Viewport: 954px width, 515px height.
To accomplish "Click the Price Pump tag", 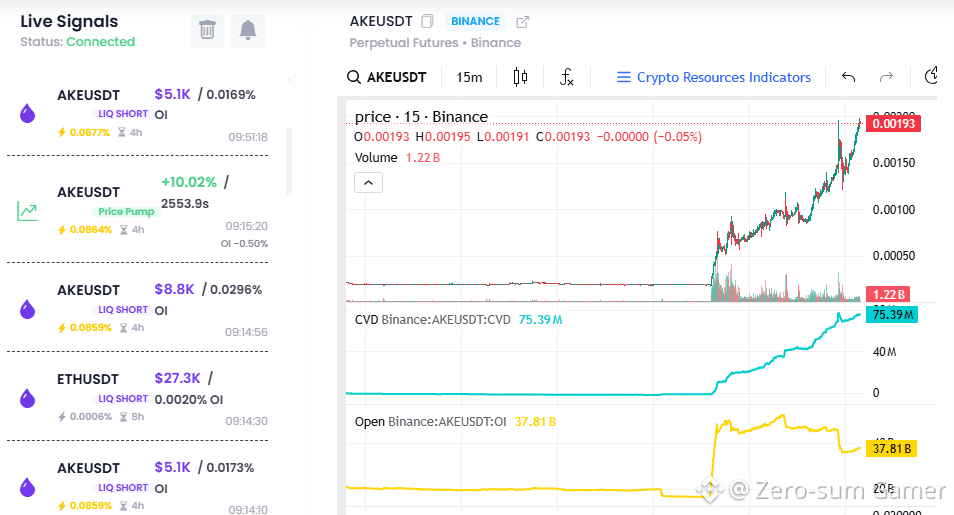I will (x=126, y=211).
